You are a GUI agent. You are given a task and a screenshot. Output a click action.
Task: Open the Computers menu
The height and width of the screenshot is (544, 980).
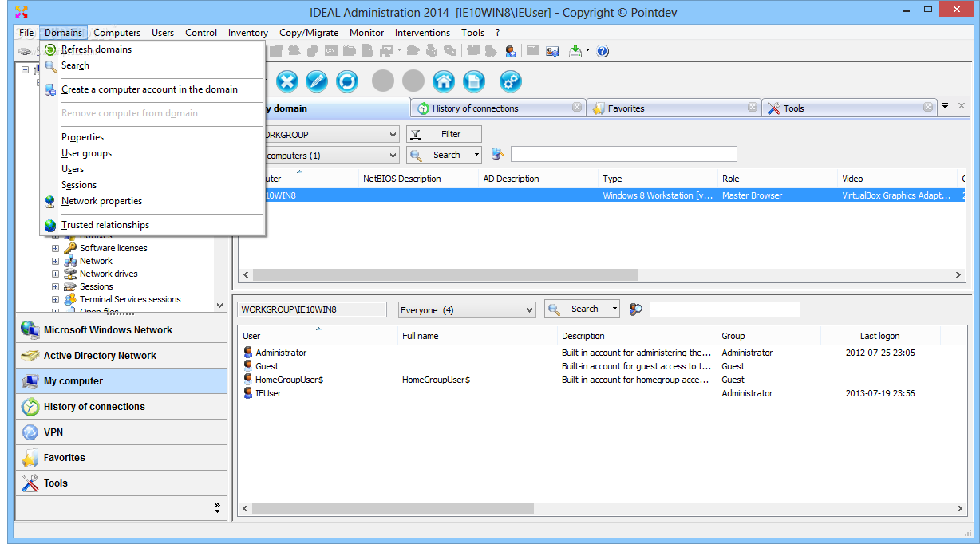coord(117,33)
